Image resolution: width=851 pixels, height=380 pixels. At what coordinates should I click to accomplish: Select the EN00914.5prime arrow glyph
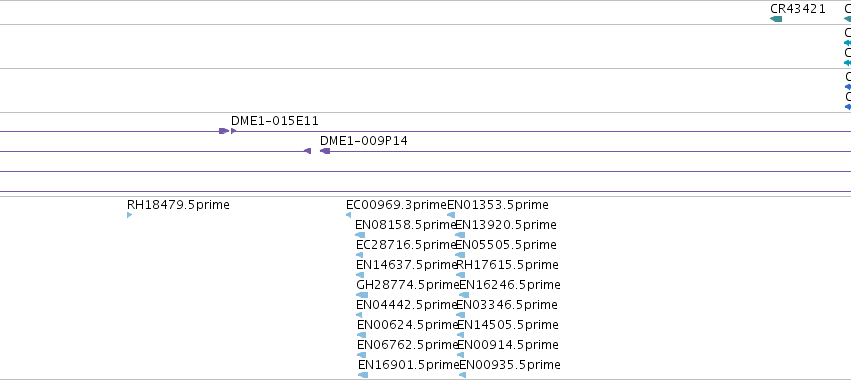click(460, 355)
